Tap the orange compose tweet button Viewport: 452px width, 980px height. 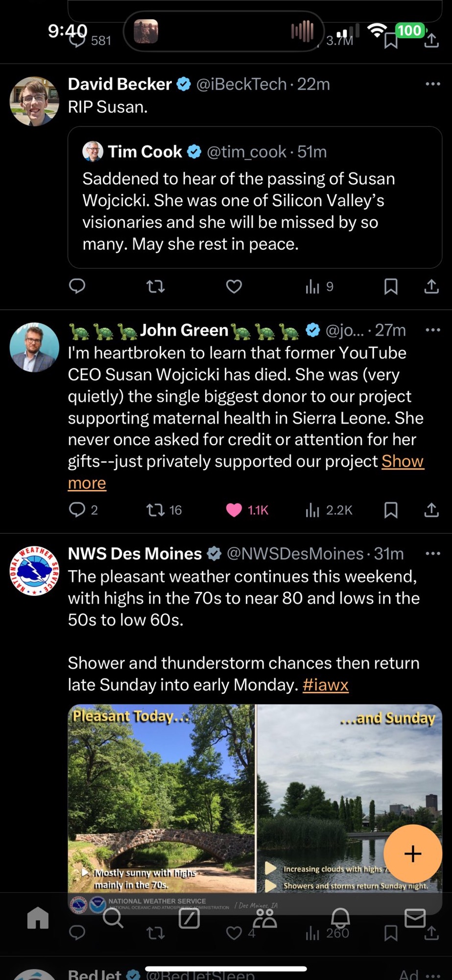413,854
